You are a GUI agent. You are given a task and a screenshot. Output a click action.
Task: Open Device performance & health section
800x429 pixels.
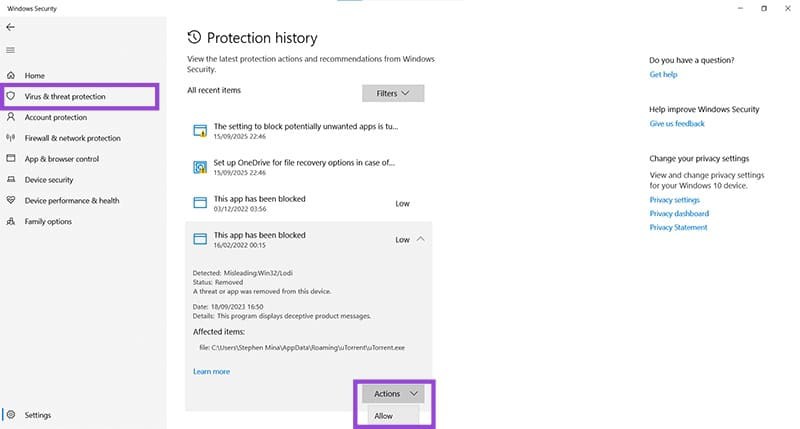(71, 200)
